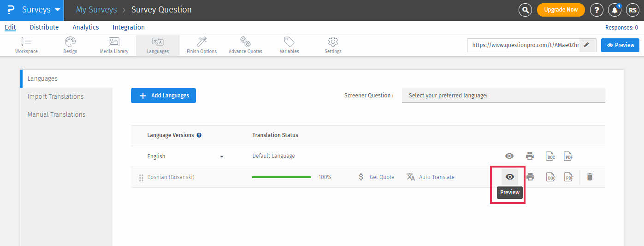The image size is (644, 246).
Task: Switch to the Distribute tab
Action: [x=44, y=27]
